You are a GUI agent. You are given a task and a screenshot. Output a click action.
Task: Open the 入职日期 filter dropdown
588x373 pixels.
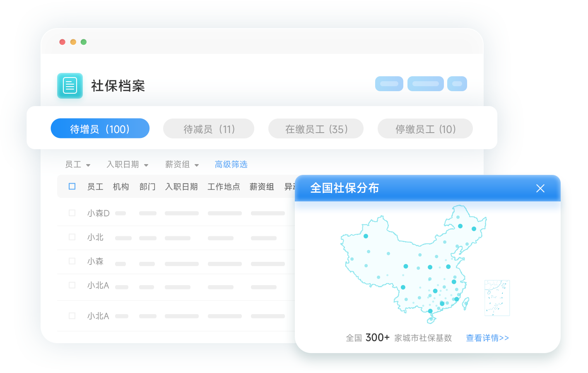128,165
